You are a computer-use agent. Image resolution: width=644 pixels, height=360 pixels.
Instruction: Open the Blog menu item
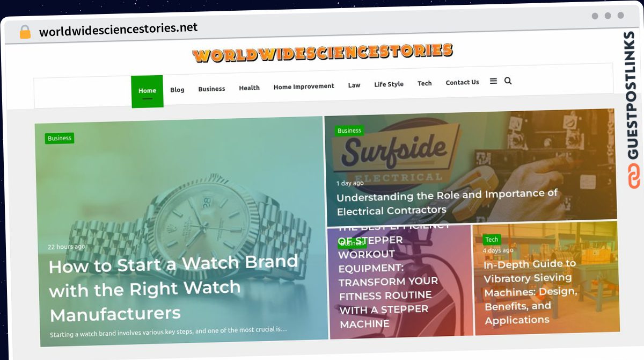click(x=177, y=90)
